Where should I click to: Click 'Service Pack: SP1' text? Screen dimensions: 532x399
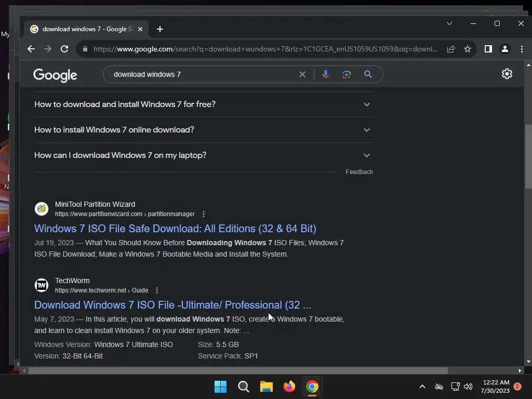(228, 356)
